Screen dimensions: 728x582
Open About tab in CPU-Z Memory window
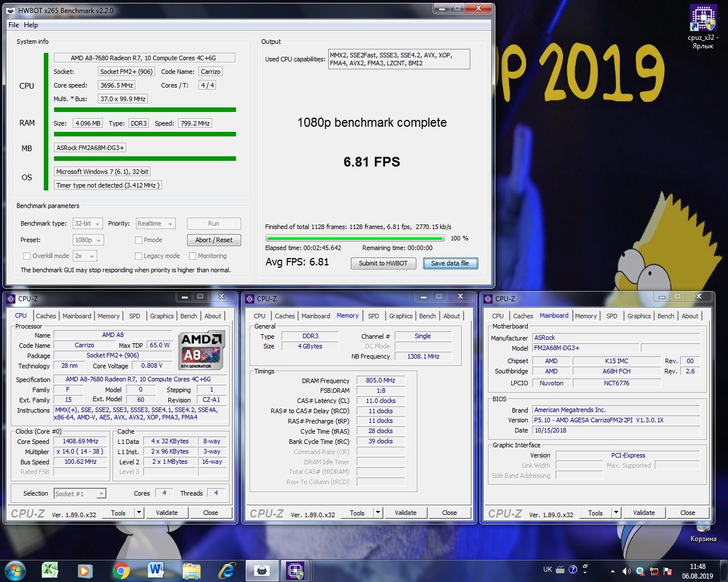452,316
